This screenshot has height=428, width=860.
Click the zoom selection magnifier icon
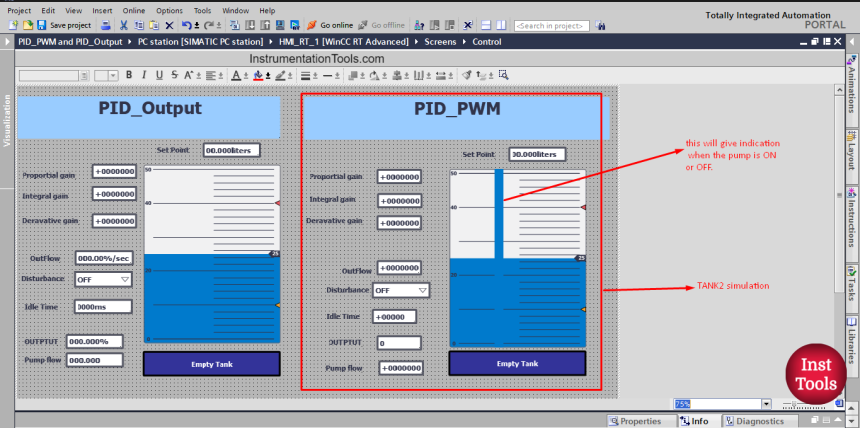coord(503,75)
